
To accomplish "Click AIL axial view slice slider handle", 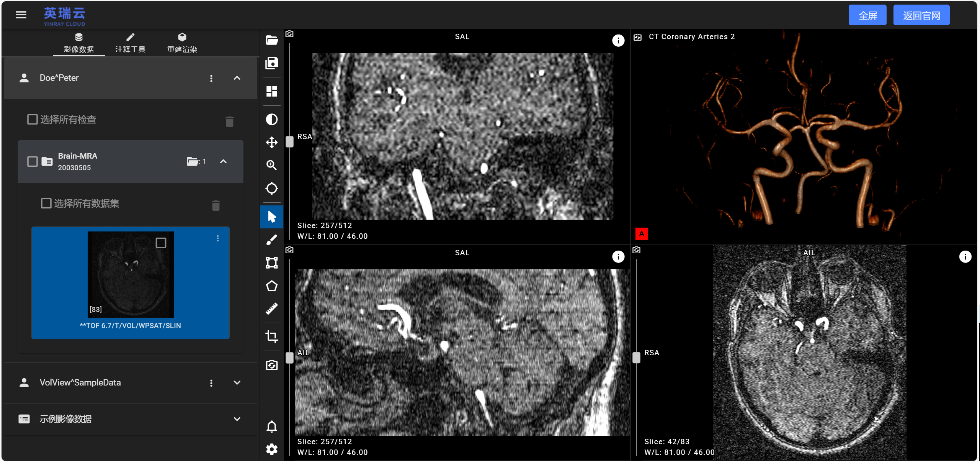I will coord(636,358).
